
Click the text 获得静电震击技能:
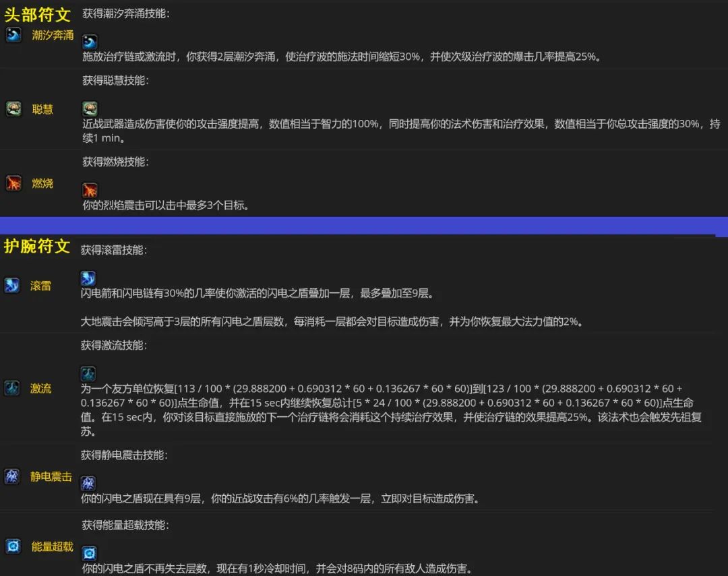pos(124,455)
